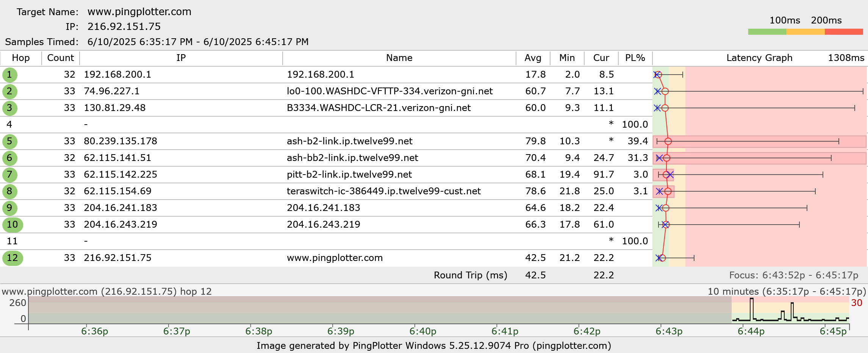The image size is (868, 353).
Task: Click B3334.WASHDC-LCR-21.verizon-gni.net name
Action: [379, 108]
